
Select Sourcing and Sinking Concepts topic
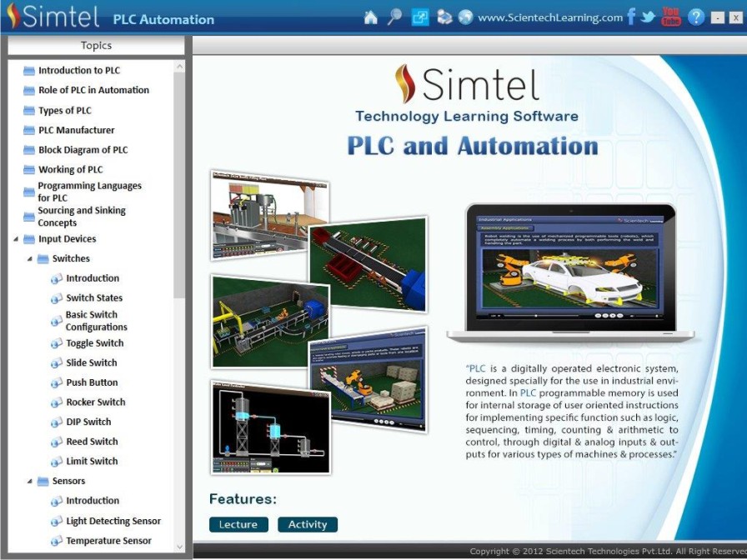(82, 216)
